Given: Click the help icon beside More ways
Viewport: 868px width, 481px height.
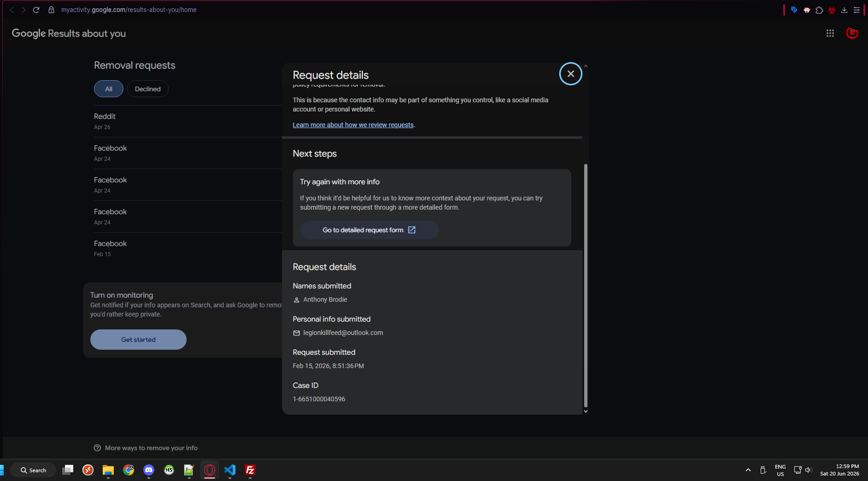Looking at the screenshot, I should [97, 448].
